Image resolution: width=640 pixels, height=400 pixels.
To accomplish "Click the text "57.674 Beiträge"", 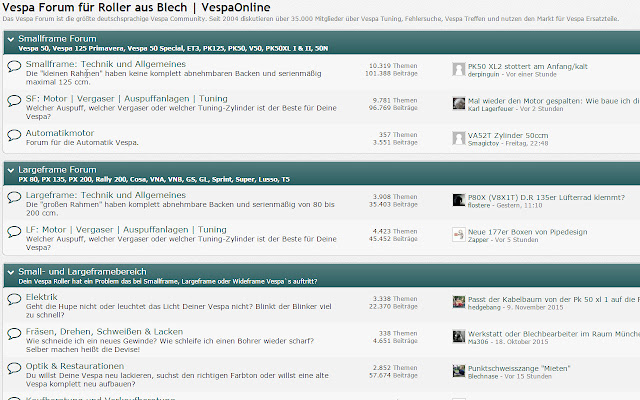I will [x=393, y=376].
